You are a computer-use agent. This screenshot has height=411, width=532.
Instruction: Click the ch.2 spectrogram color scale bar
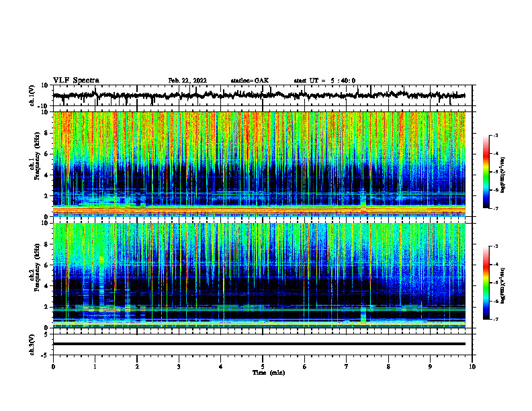(486, 283)
